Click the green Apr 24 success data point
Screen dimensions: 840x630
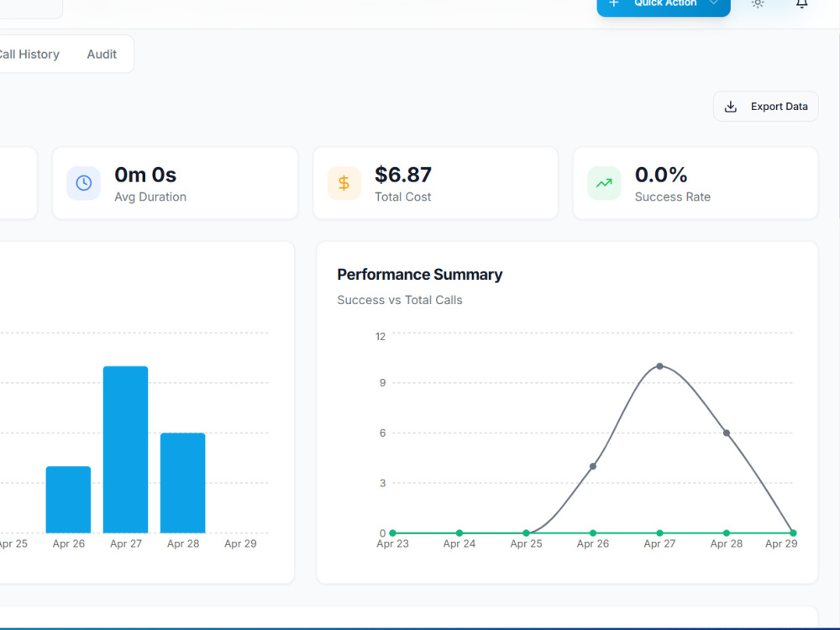(459, 533)
